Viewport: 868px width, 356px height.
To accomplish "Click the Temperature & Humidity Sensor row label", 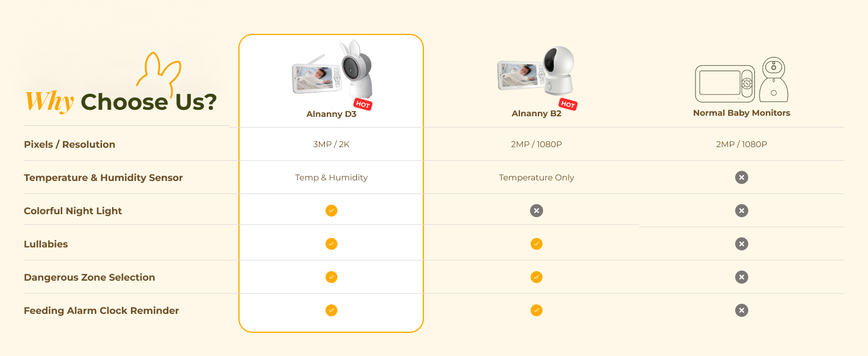I will [103, 177].
